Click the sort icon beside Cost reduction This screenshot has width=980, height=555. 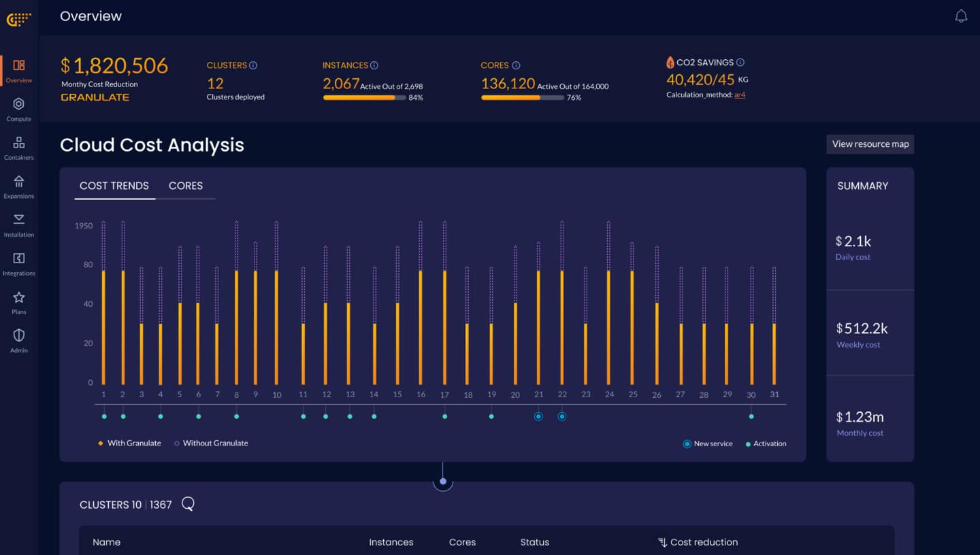pos(662,542)
